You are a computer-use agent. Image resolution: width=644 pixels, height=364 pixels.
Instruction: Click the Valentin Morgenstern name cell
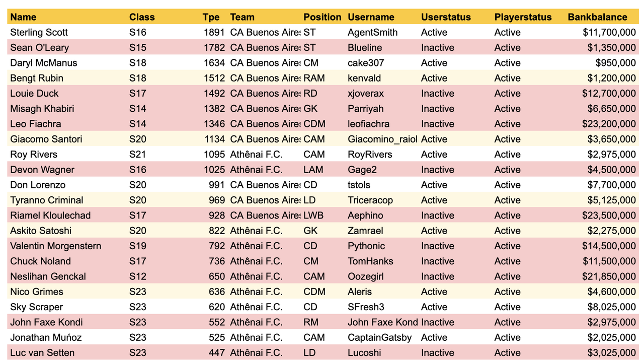(x=67, y=246)
